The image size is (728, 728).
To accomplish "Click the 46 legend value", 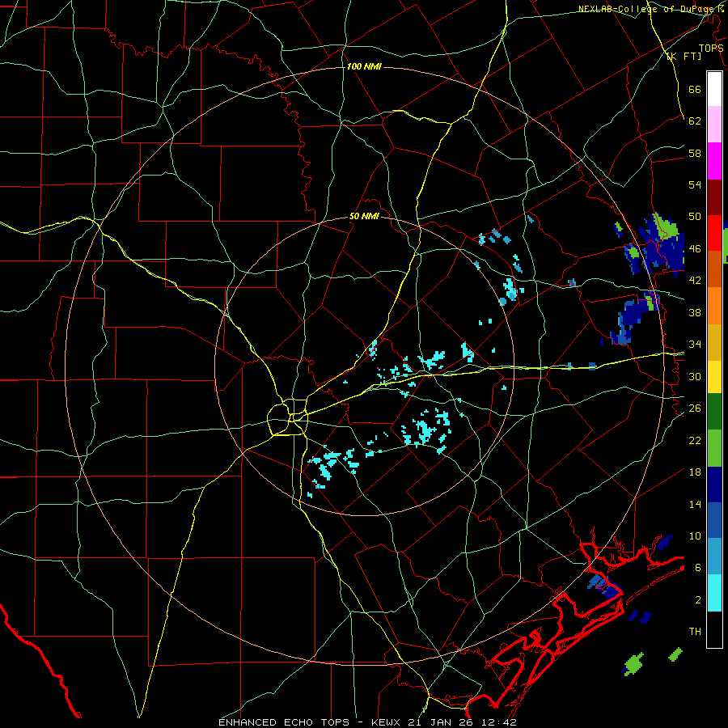I will pyautogui.click(x=695, y=248).
